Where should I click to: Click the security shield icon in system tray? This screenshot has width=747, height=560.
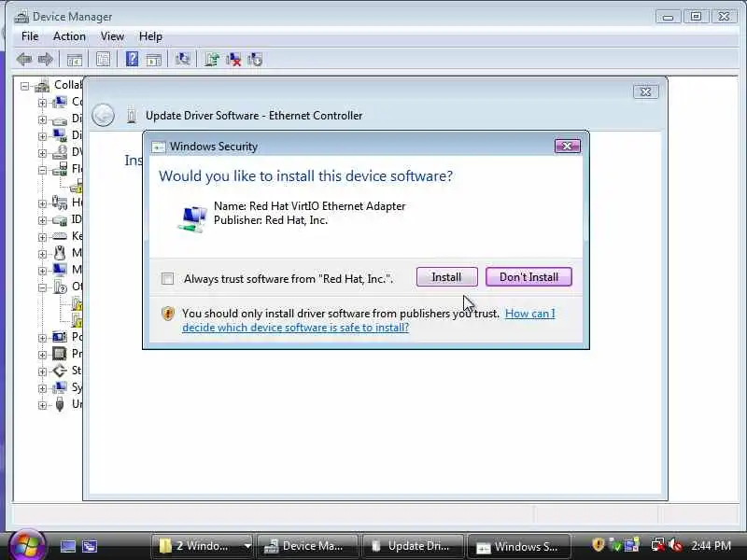coord(598,545)
